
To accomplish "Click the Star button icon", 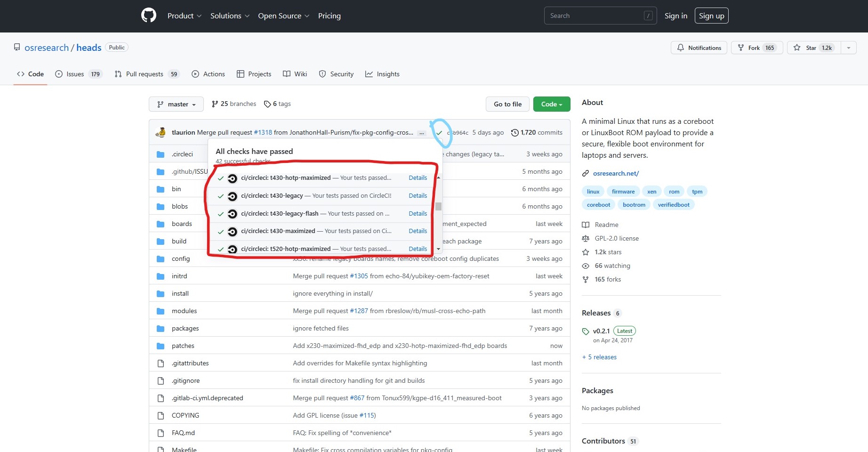I will [x=797, y=48].
